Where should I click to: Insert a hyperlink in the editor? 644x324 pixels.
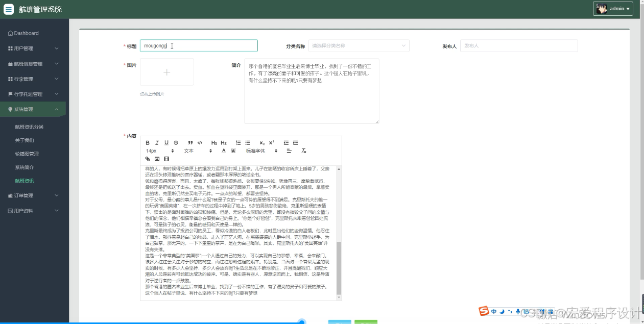tap(148, 159)
